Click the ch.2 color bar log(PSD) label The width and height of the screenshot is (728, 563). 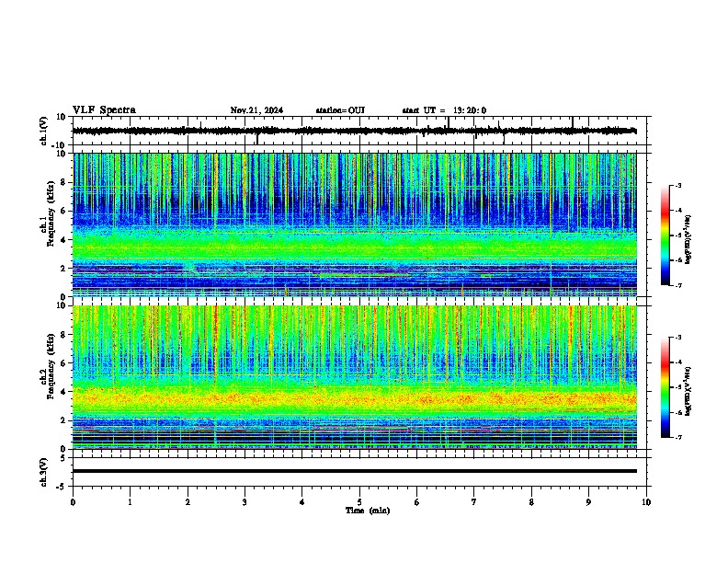(x=688, y=391)
